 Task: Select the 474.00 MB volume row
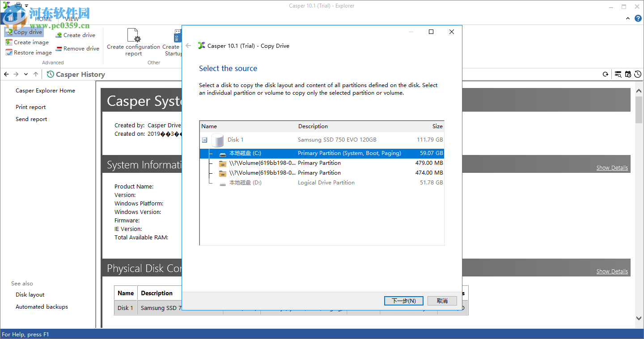click(322, 173)
